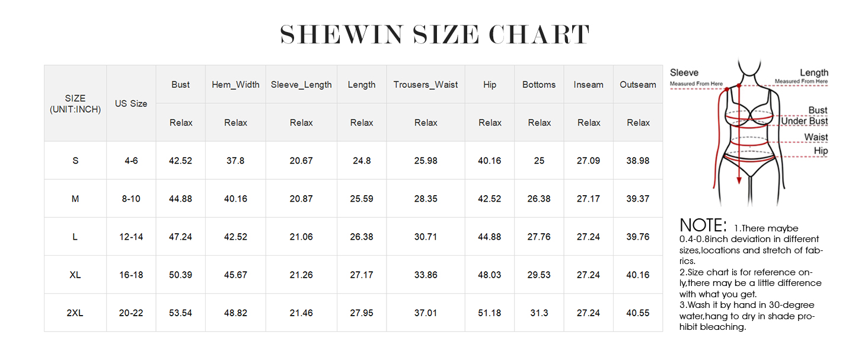Select the 2XL outseam value 40.55
Viewport: 868px width, 356px height.
(638, 313)
